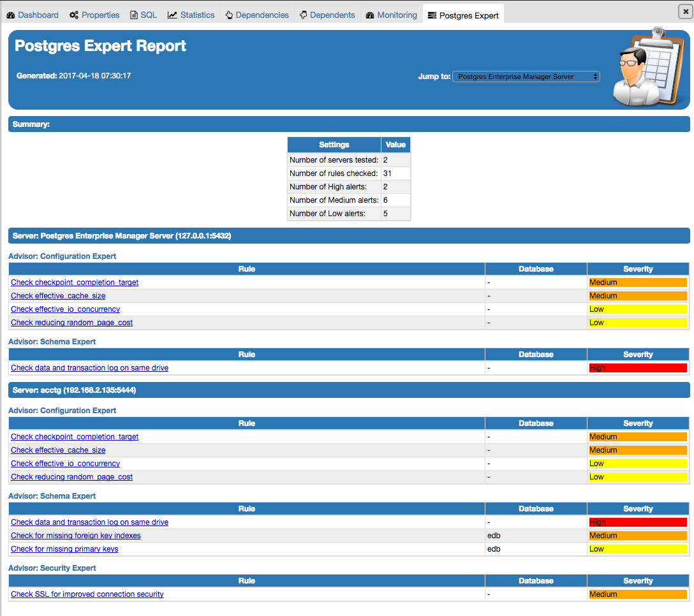Open the Dependents tab

point(327,15)
